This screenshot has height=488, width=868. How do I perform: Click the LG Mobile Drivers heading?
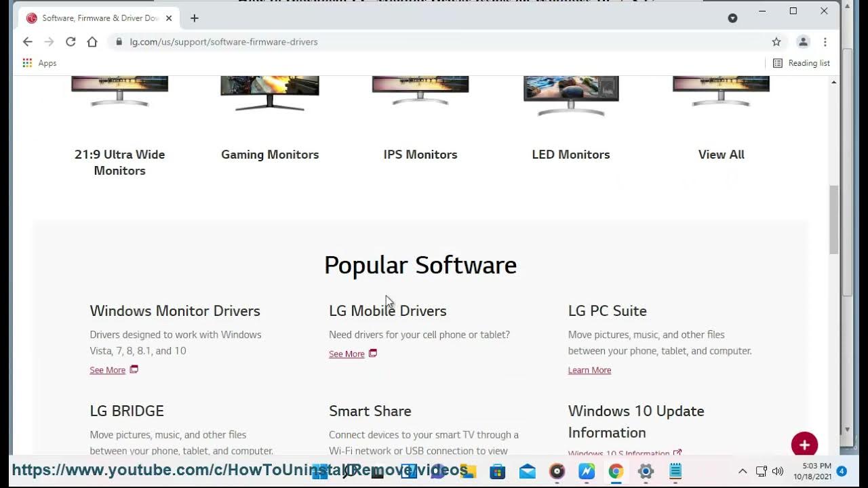[388, 310]
